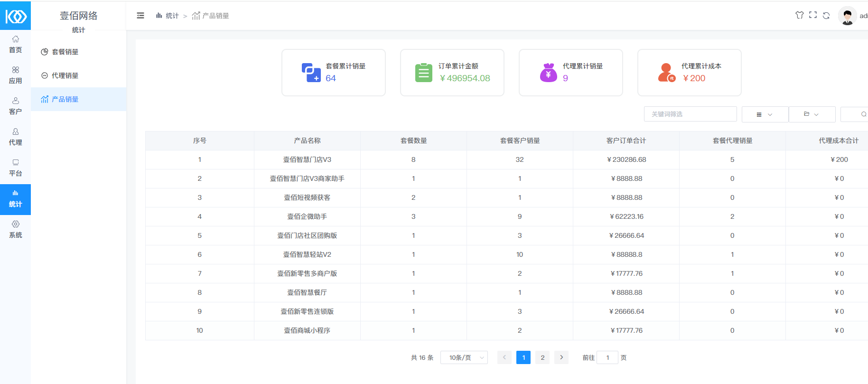This screenshot has width=868, height=384.
Task: Click the theme shirt icon in header
Action: coord(800,15)
